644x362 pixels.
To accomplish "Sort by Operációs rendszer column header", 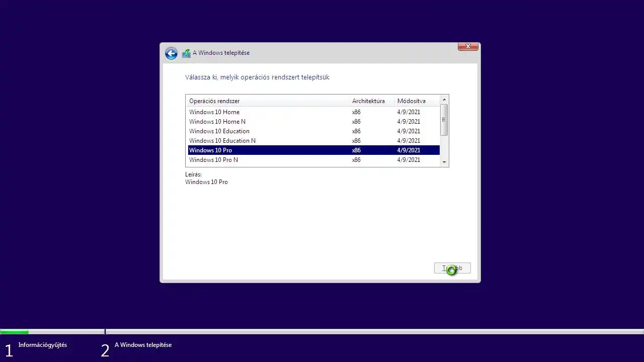I will [267, 101].
